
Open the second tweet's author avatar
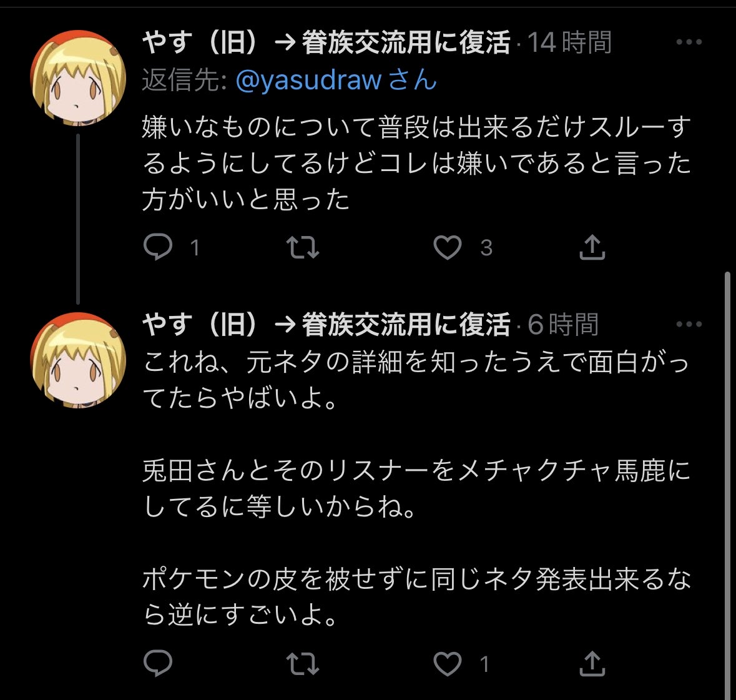tap(78, 360)
